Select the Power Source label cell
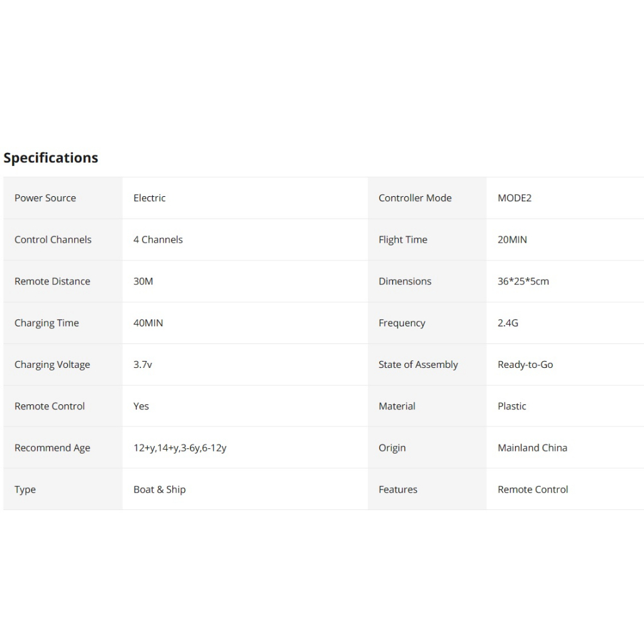 coord(63,198)
